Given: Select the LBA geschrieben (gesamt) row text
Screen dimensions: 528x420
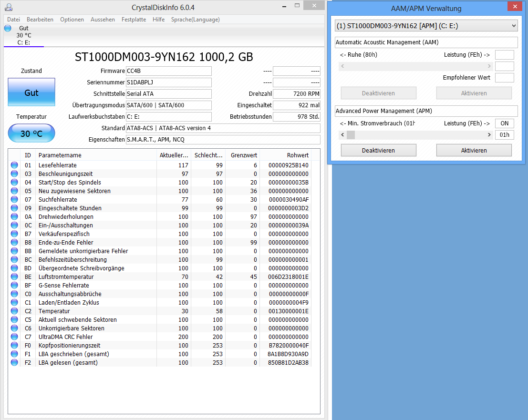Looking at the screenshot, I should click(74, 354).
